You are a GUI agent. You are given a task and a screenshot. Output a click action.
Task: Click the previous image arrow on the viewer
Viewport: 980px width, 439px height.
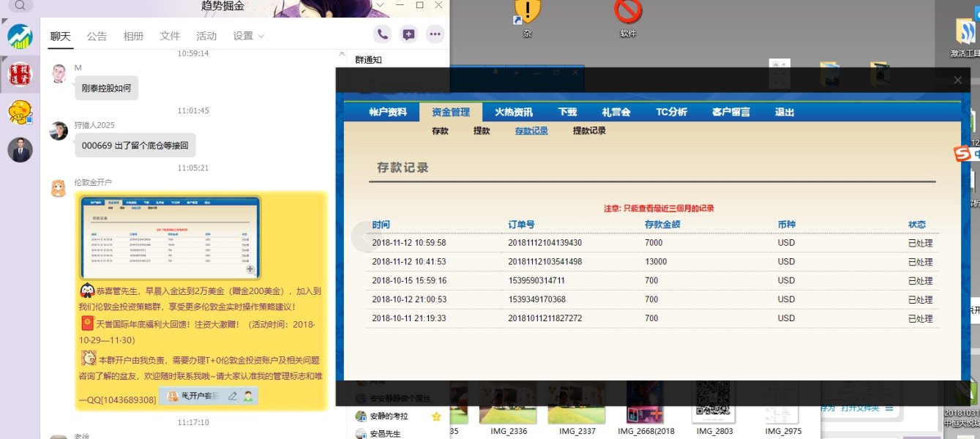tap(364, 236)
